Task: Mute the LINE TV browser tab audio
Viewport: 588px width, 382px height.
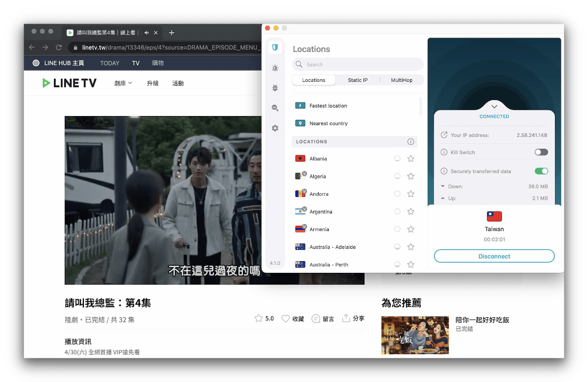Action: pos(146,33)
